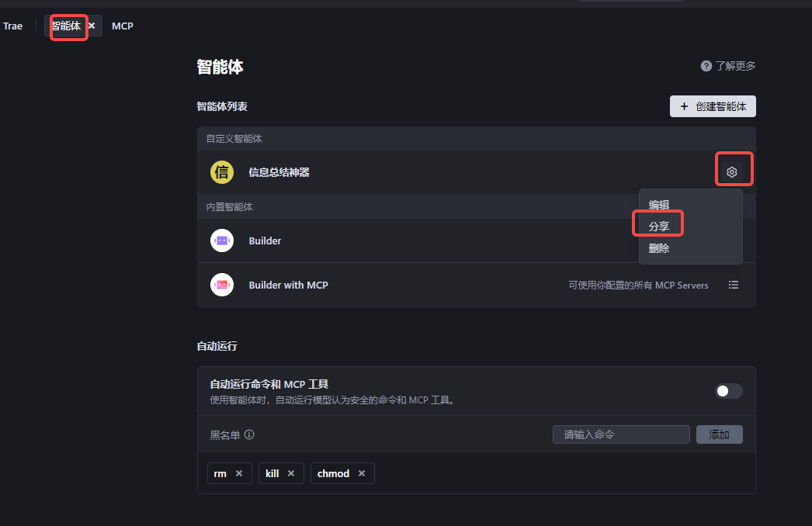Switch to the Trae tab
The image size is (812, 526).
coord(12,26)
